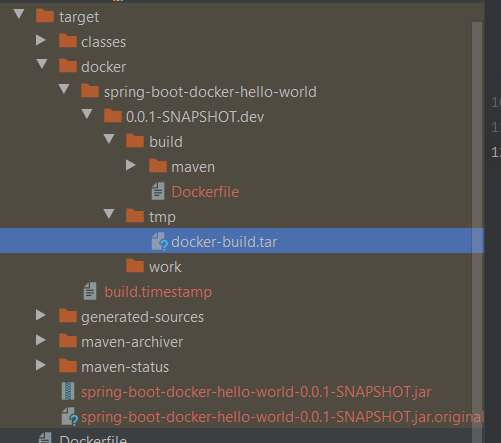This screenshot has height=443, width=501.
Task: Click the tmp folder icon
Action: pyautogui.click(x=135, y=216)
